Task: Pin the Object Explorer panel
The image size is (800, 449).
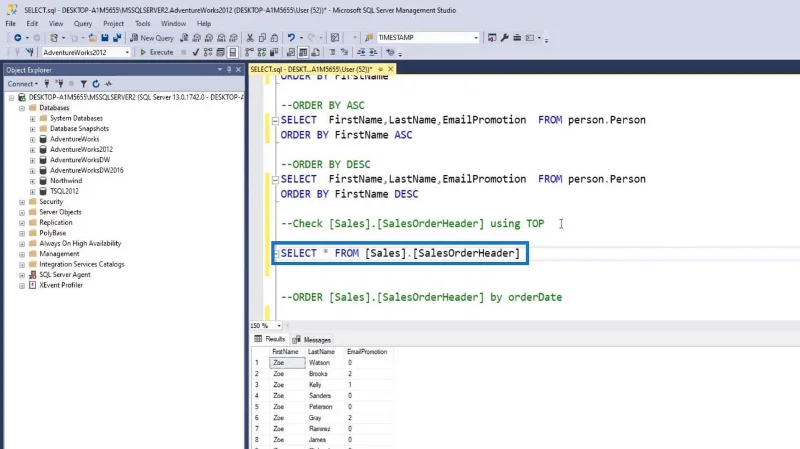Action: [x=229, y=69]
